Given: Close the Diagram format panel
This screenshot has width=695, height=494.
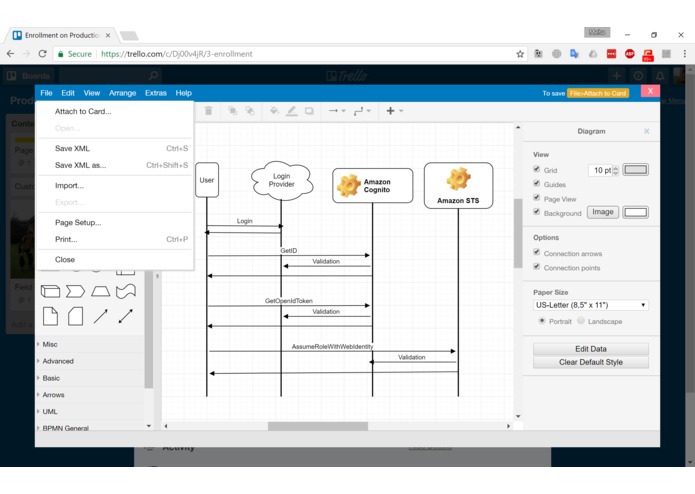Looking at the screenshot, I should point(647,131).
